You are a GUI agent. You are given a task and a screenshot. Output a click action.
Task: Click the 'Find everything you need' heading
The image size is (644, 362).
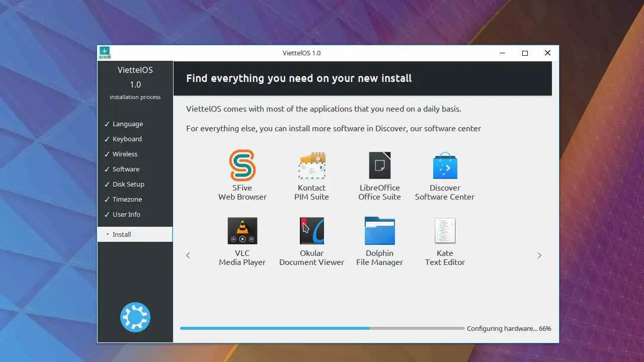[x=299, y=78]
